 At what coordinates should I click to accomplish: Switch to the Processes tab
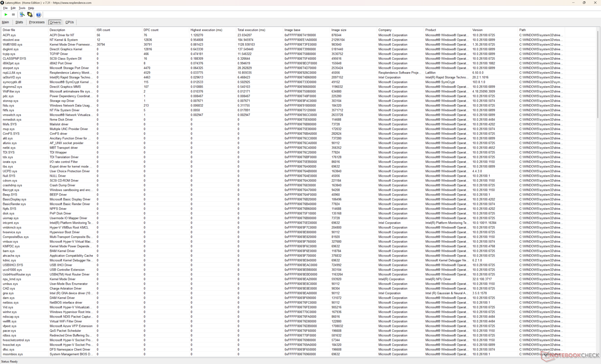coord(37,22)
